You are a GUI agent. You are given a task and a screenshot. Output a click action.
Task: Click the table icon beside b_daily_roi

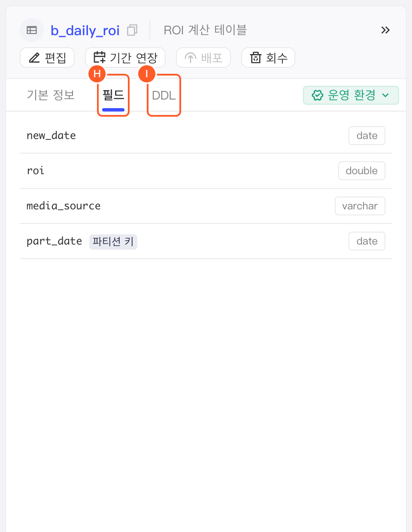32,30
